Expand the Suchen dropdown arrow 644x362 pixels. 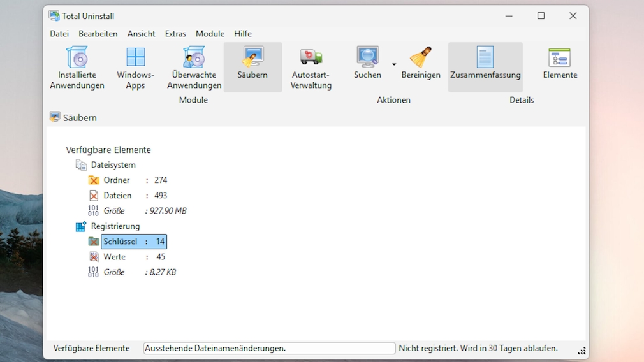point(394,64)
